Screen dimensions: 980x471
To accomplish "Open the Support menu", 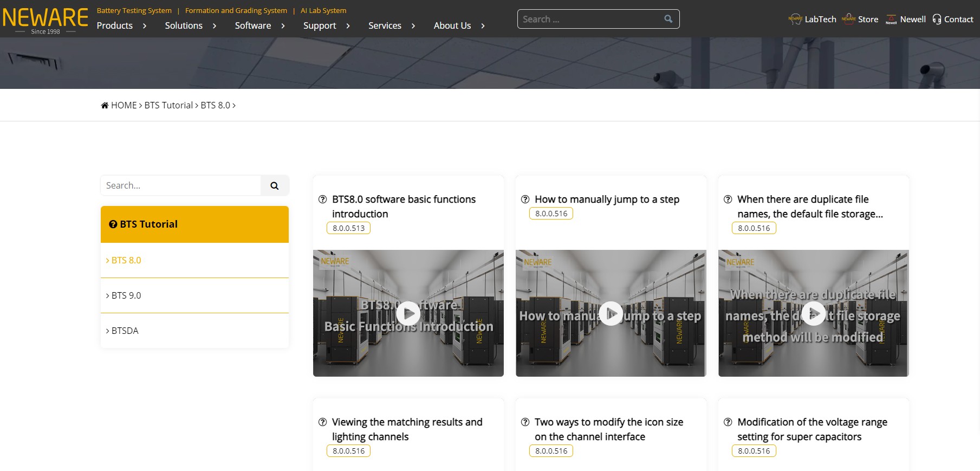I will 320,25.
